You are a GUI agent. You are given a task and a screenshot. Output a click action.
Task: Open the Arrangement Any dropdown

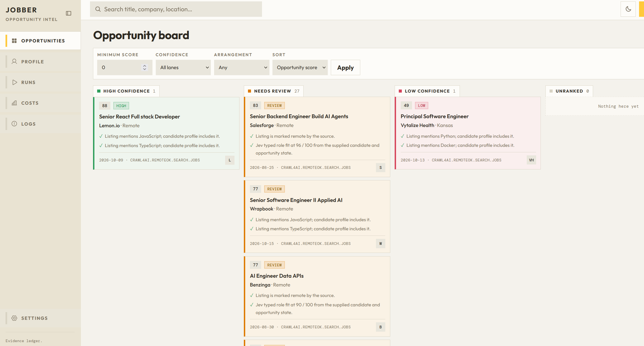coord(242,67)
